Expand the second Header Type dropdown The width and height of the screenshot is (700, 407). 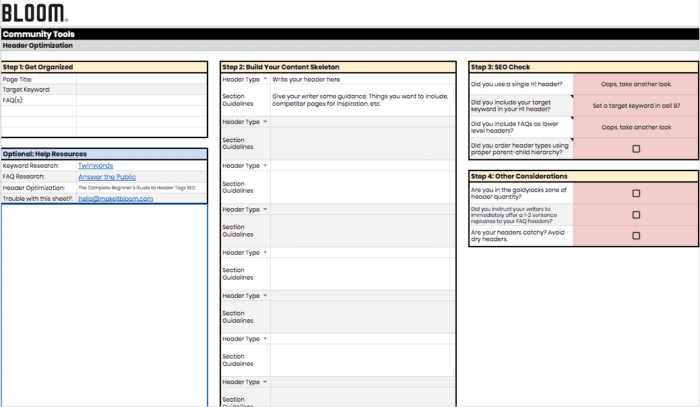pyautogui.click(x=265, y=122)
